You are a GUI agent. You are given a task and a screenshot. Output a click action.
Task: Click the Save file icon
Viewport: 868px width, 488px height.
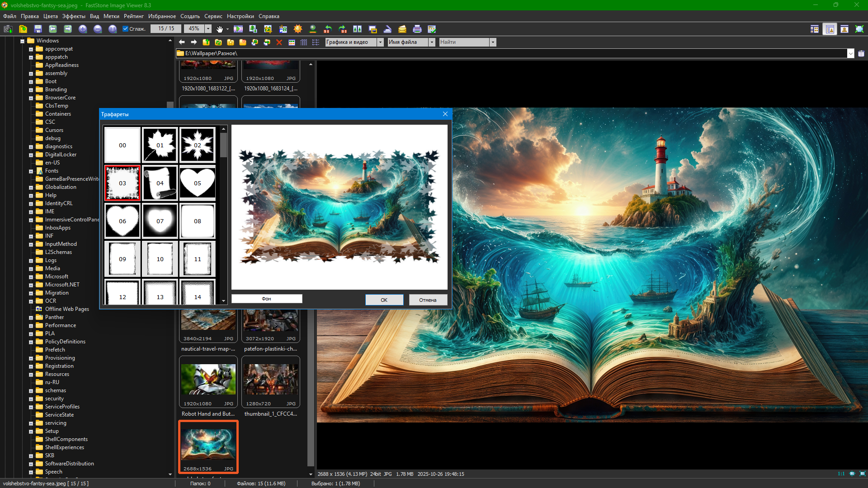tap(38, 29)
